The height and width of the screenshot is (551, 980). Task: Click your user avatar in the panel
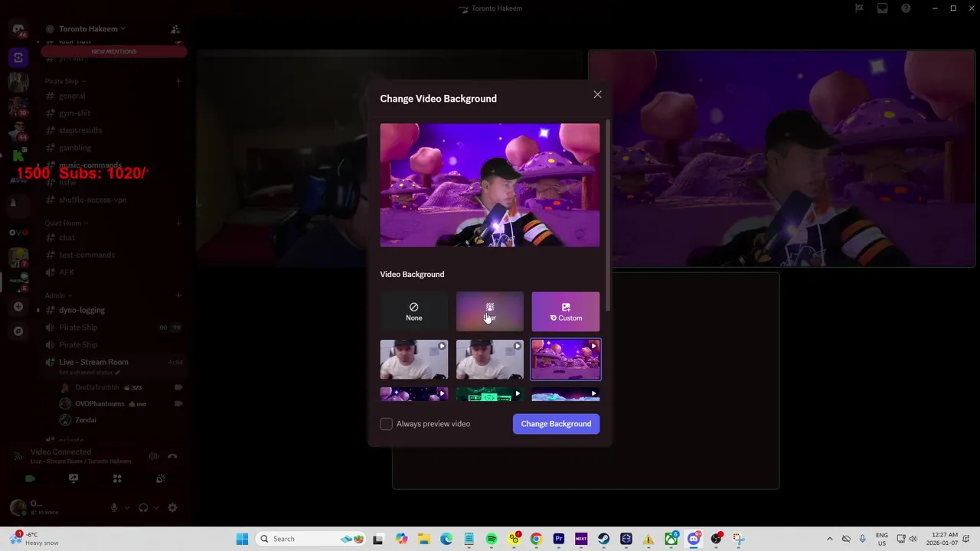18,507
